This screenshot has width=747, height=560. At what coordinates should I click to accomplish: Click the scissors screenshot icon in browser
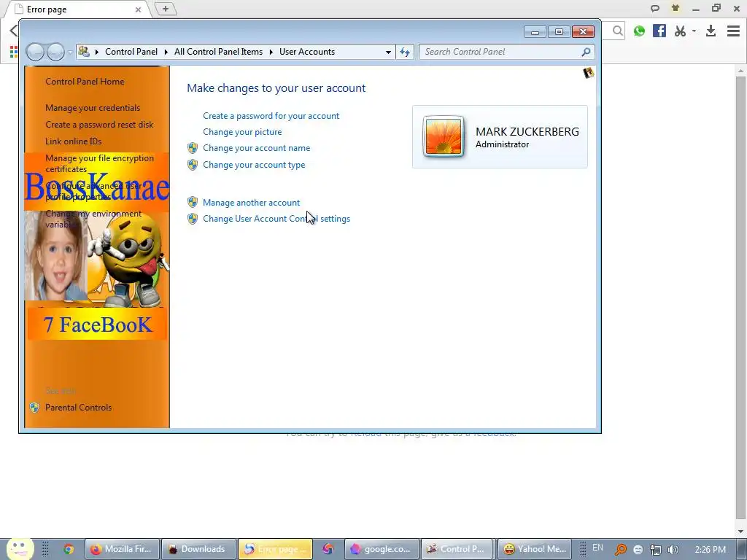pos(680,31)
